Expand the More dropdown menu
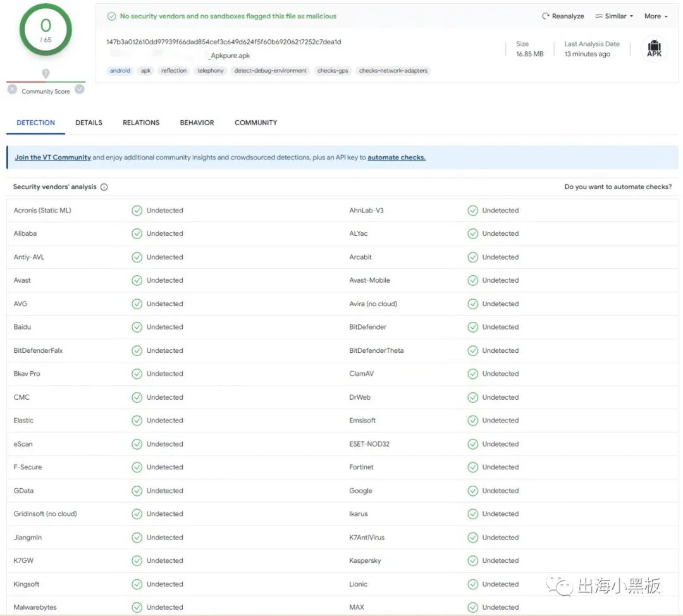The height and width of the screenshot is (616, 683). point(656,16)
